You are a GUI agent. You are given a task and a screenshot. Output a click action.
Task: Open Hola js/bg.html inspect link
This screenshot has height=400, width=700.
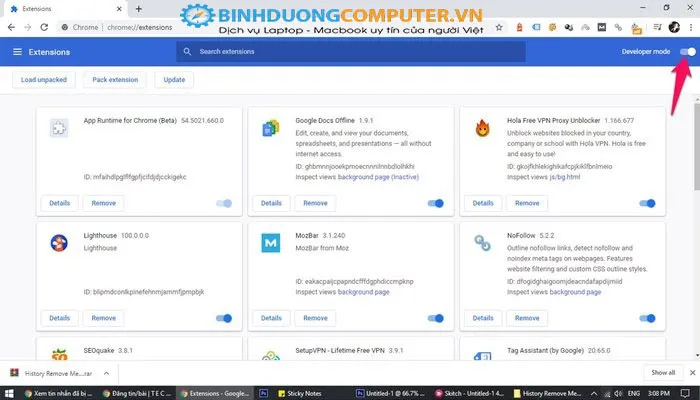[x=565, y=177]
